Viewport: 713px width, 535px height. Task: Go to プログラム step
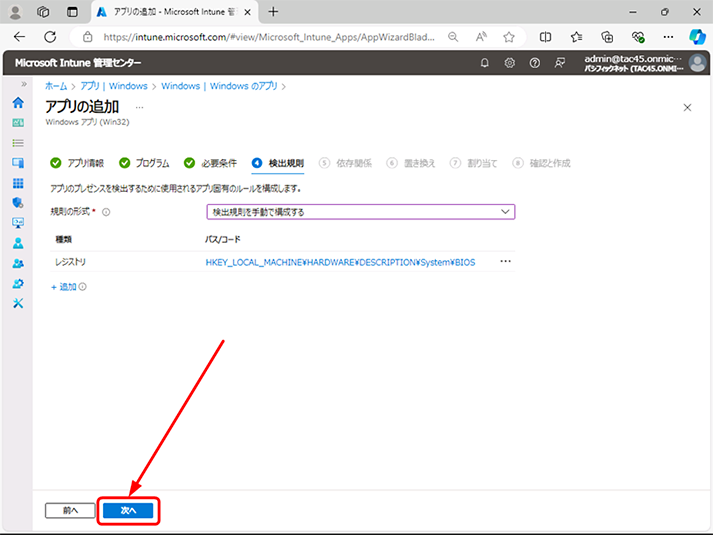144,163
